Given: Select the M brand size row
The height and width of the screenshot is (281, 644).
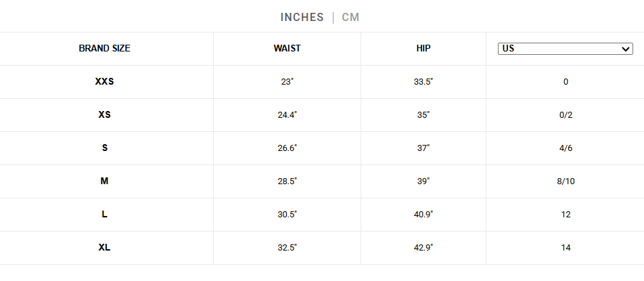Looking at the screenshot, I should pyautogui.click(x=104, y=181).
